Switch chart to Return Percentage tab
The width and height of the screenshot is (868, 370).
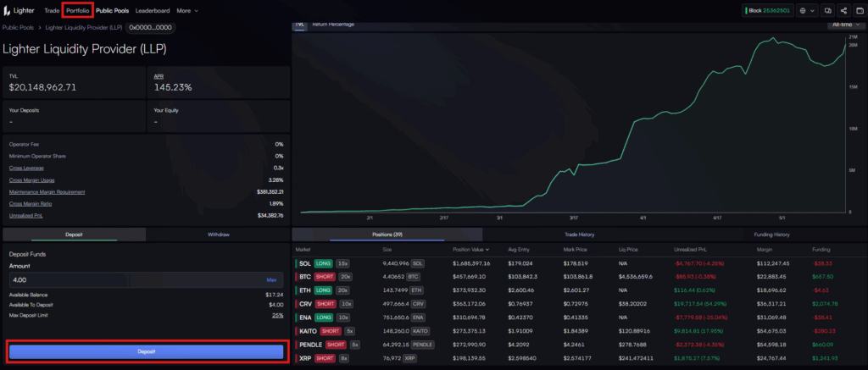pyautogui.click(x=333, y=25)
